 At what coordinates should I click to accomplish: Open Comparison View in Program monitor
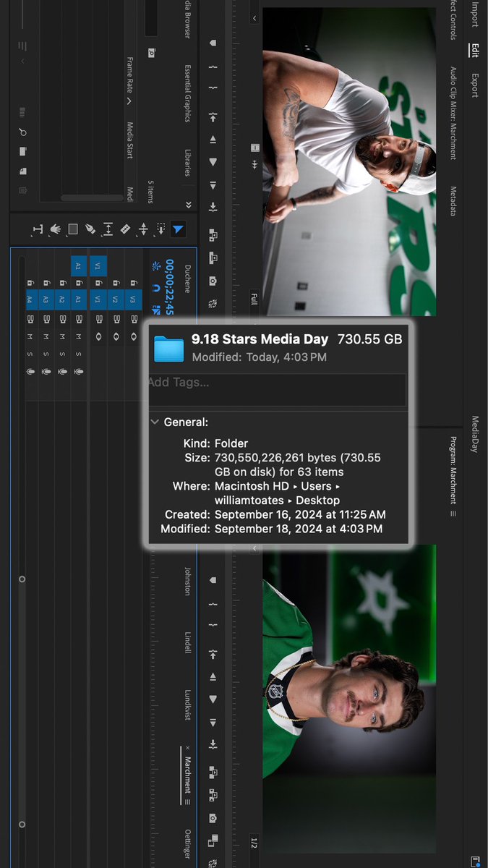(213, 842)
